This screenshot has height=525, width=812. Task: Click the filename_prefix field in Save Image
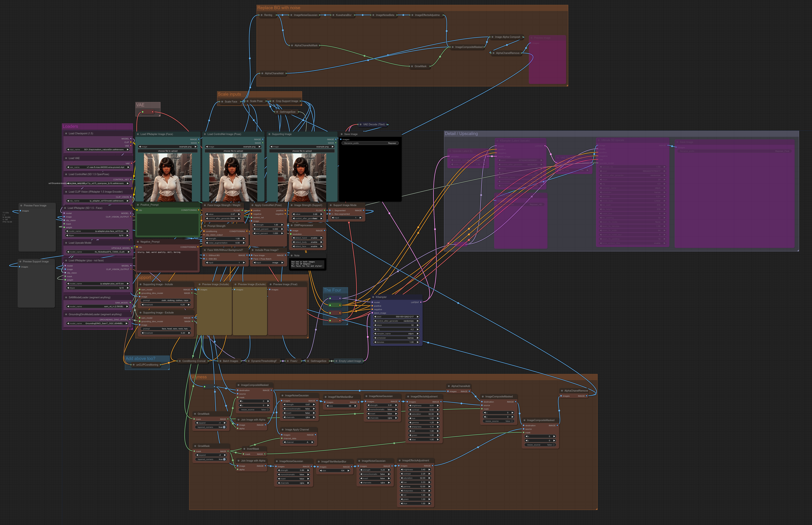click(x=370, y=143)
